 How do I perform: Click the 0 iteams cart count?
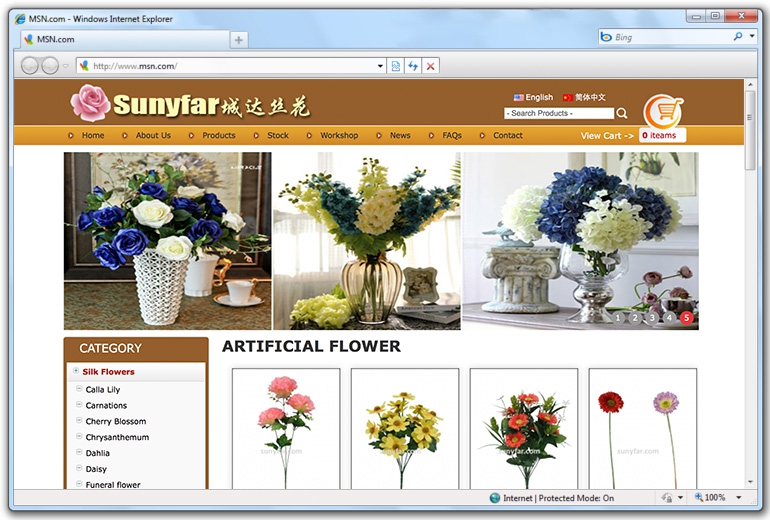[x=662, y=136]
